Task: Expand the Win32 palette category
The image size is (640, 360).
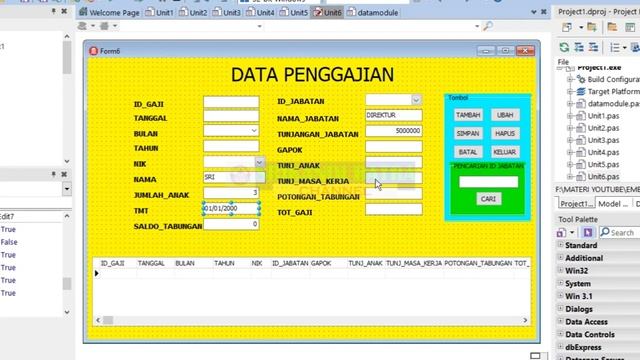Action: 560,270
